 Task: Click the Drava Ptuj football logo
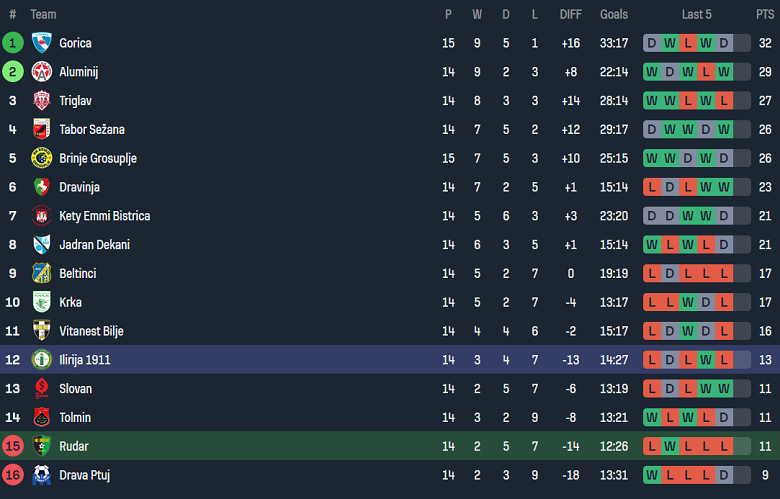42,475
